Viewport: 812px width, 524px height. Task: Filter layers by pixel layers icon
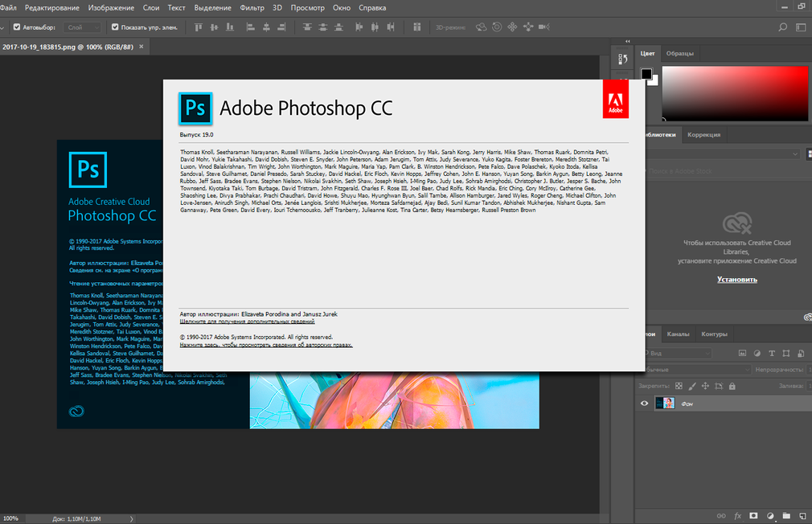742,353
